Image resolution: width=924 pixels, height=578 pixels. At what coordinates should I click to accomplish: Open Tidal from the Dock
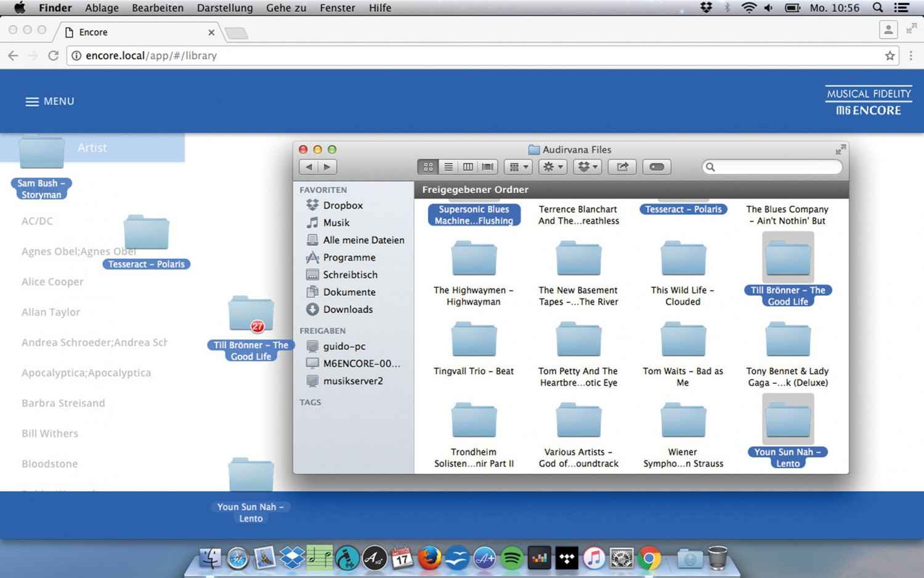coord(567,558)
